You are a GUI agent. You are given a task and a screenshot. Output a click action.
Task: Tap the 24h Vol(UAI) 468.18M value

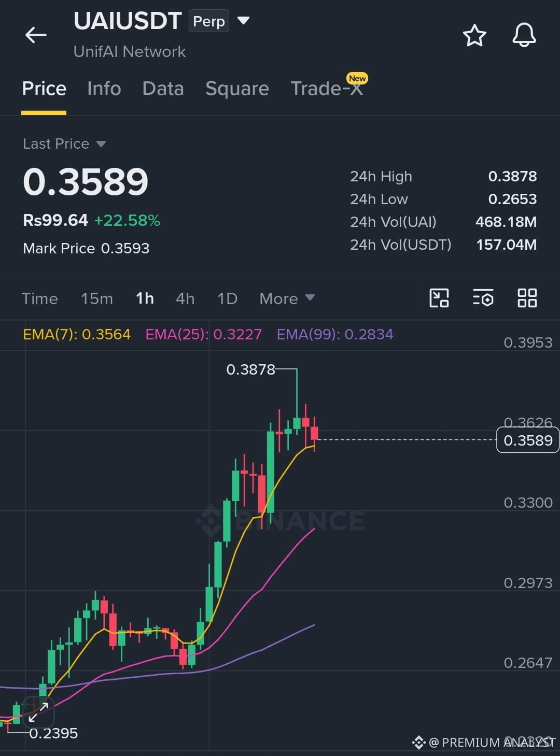[x=506, y=222]
